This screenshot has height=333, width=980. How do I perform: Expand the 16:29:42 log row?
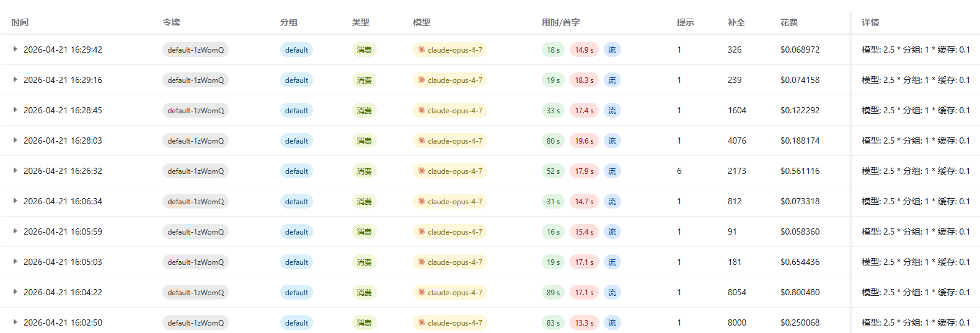coord(15,50)
